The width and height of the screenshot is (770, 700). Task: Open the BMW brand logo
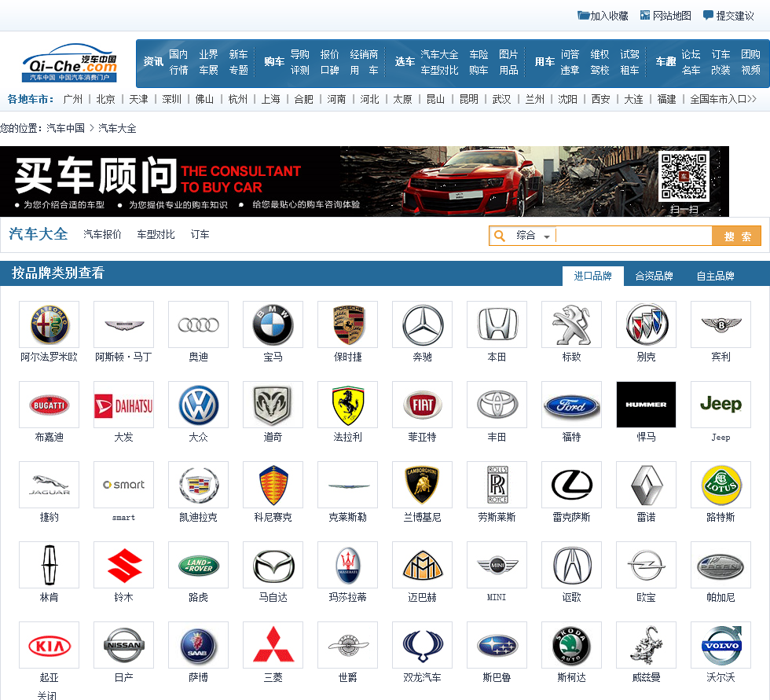[273, 324]
